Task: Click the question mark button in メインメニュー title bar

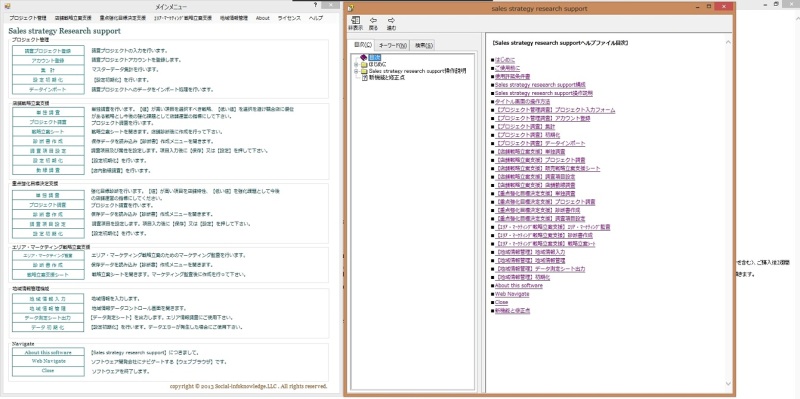Action: (315, 5)
